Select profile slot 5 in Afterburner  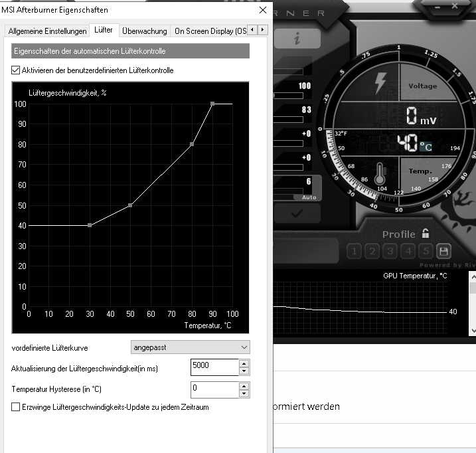point(426,251)
